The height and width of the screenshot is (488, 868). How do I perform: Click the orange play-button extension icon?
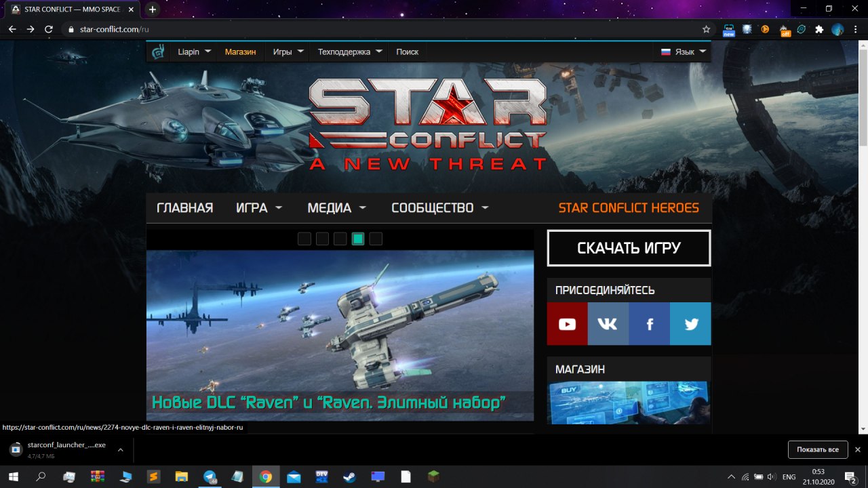pos(766,29)
